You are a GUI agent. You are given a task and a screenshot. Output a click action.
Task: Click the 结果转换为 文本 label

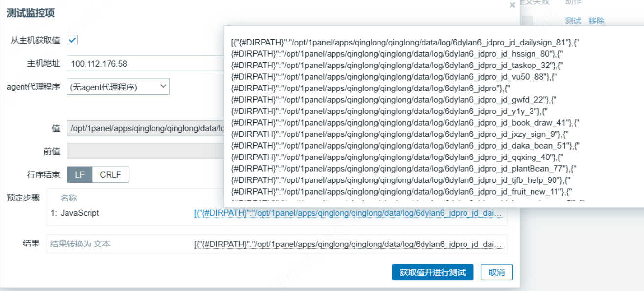pos(80,244)
